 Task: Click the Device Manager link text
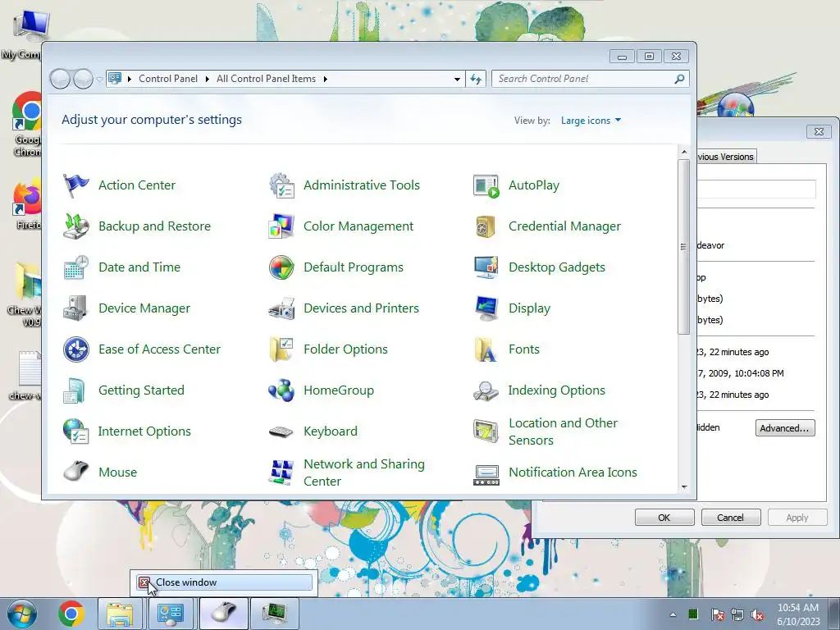coord(144,308)
